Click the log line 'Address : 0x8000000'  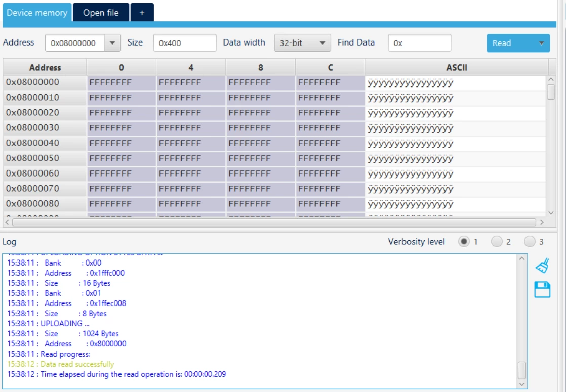point(67,343)
